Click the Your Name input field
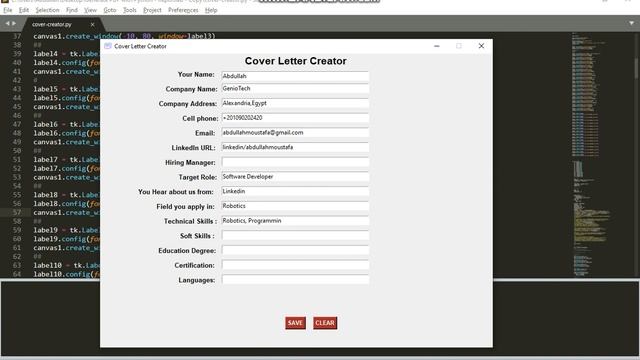The width and height of the screenshot is (640, 360). pos(295,76)
